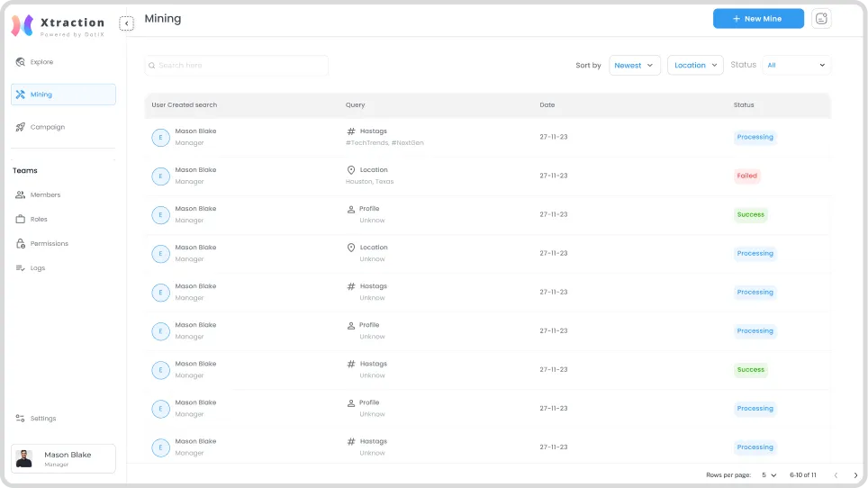Viewport: 868px width, 488px height.
Task: Open the Status All dropdown
Action: 797,66
